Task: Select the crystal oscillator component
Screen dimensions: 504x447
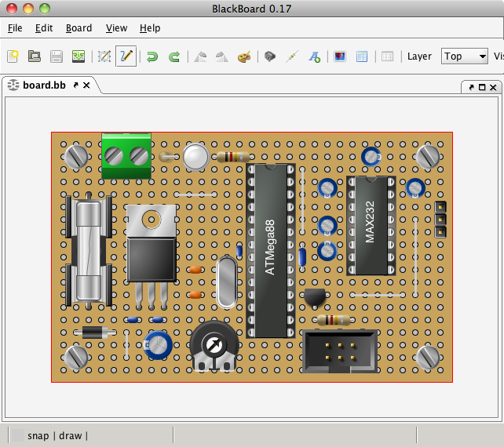Action: click(x=227, y=282)
